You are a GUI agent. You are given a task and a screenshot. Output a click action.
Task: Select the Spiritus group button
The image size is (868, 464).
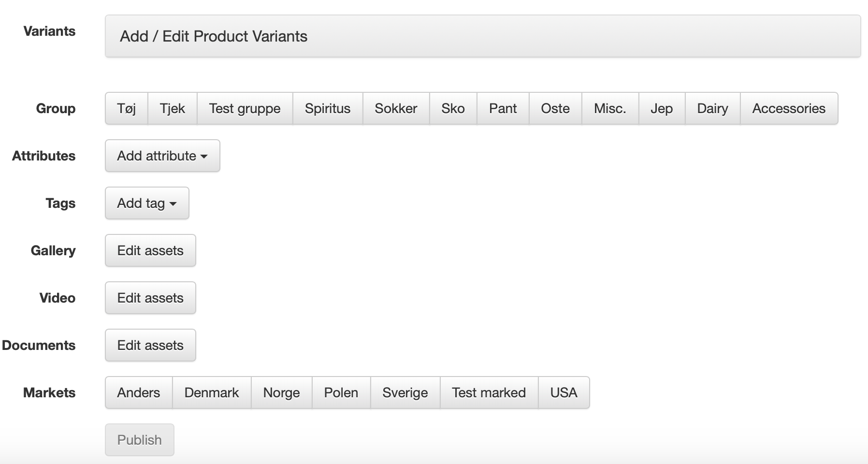(328, 108)
